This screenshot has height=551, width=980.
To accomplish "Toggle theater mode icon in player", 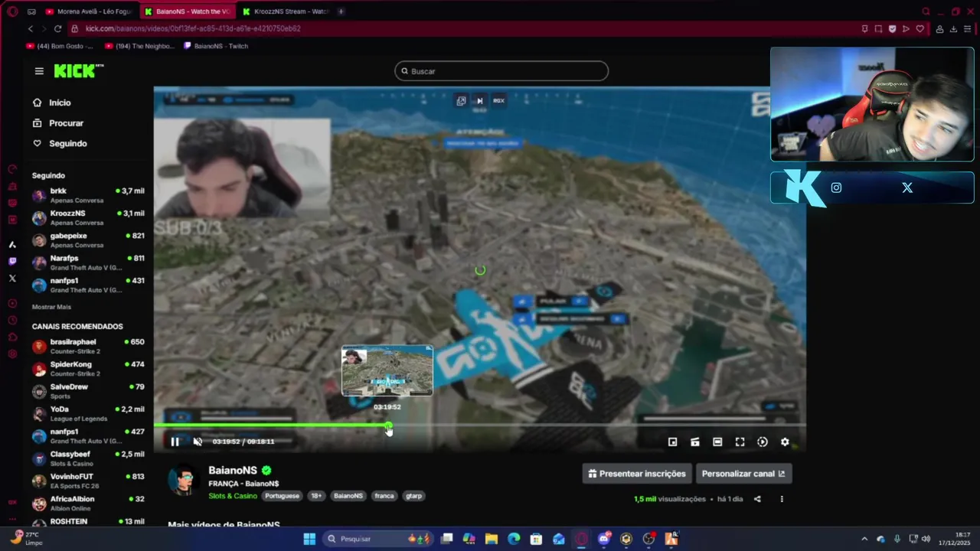I will [x=717, y=442].
